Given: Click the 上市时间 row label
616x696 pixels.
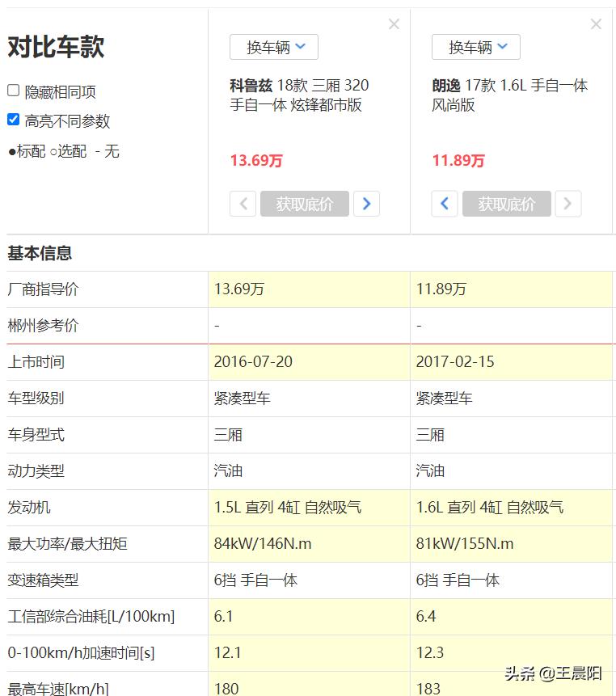Looking at the screenshot, I should pyautogui.click(x=36, y=362).
